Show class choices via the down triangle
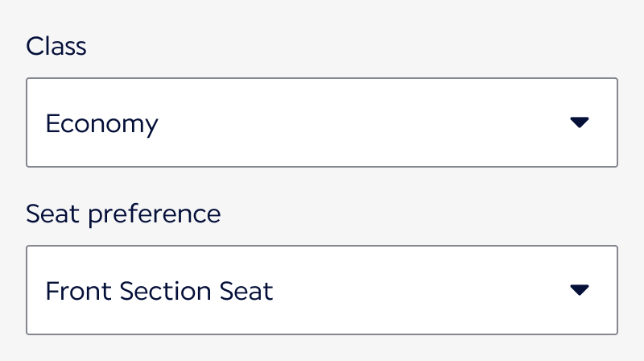This screenshot has width=644, height=361. coord(580,122)
